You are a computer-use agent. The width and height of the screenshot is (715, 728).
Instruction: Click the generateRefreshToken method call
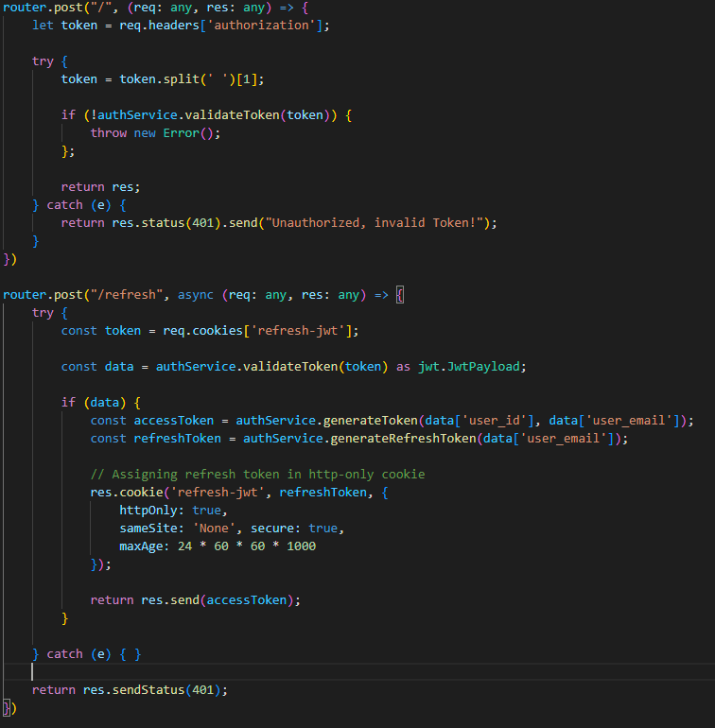403,439
